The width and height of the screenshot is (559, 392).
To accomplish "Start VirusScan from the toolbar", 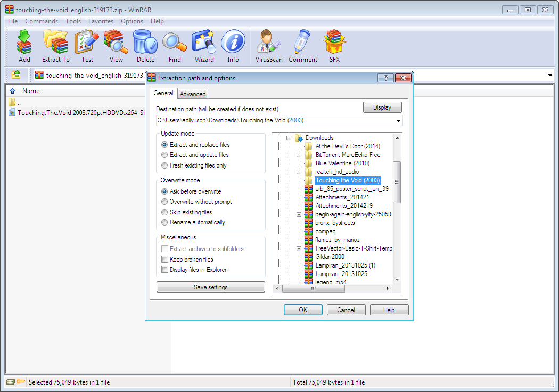I will (269, 46).
